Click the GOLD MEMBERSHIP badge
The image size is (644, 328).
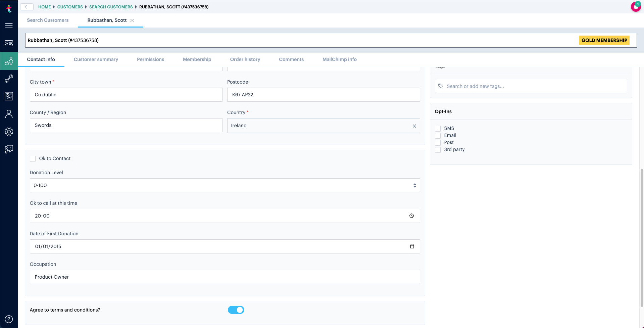tap(604, 40)
